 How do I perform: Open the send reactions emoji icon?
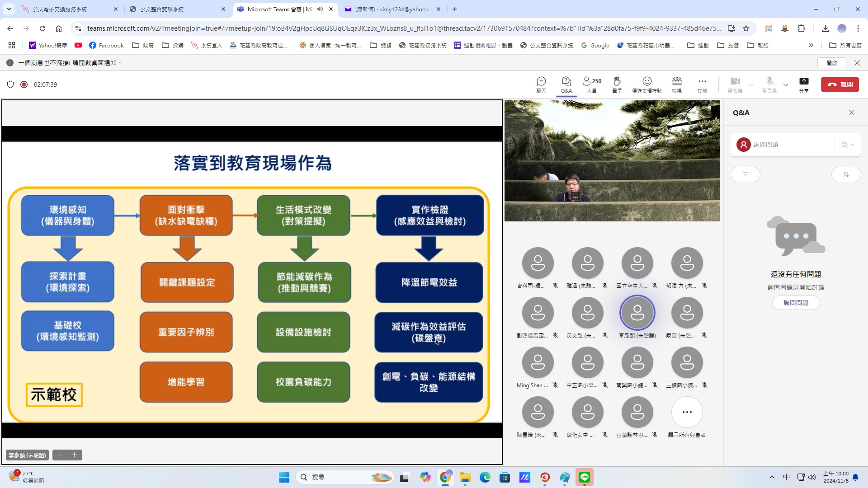(x=646, y=84)
